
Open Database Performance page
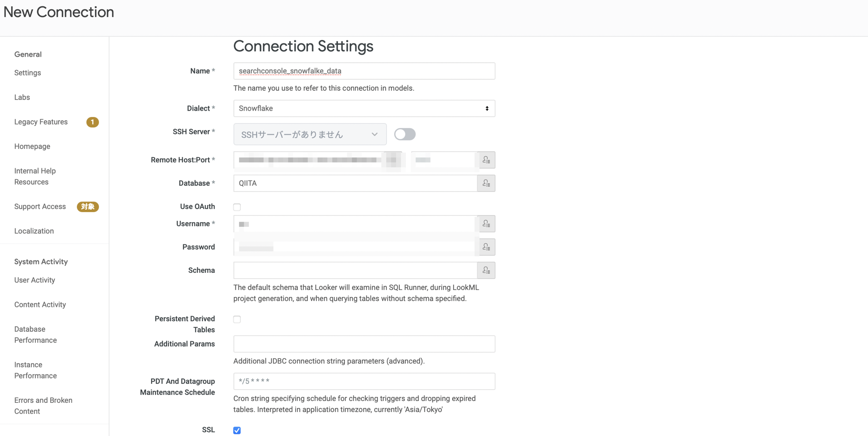(35, 335)
